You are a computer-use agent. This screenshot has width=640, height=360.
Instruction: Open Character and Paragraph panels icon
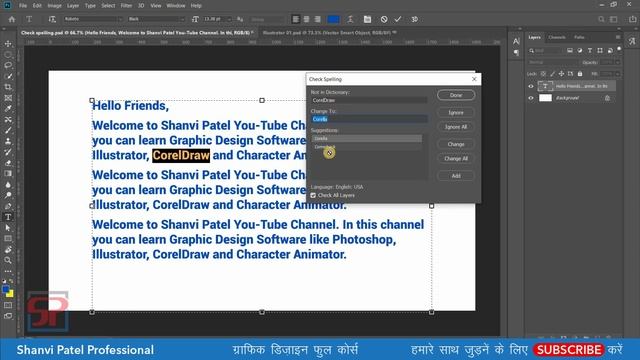[367, 19]
